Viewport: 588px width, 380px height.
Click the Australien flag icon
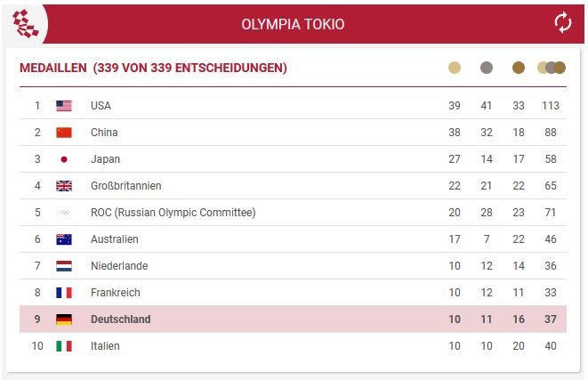tap(64, 239)
